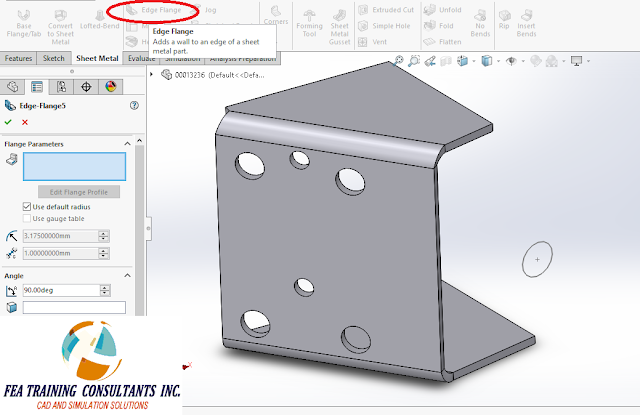640x415 pixels.
Task: Switch to the Features tab
Action: (x=18, y=58)
